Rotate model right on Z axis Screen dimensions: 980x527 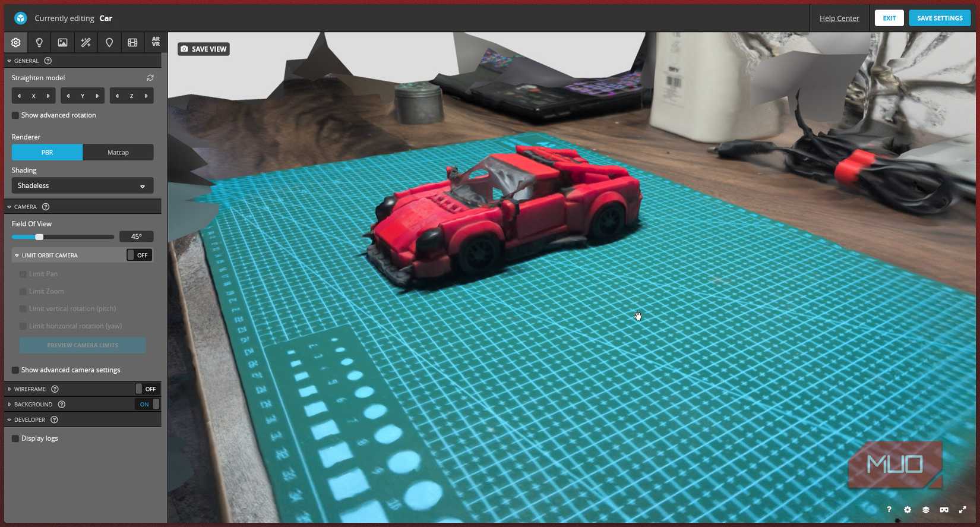[146, 96]
